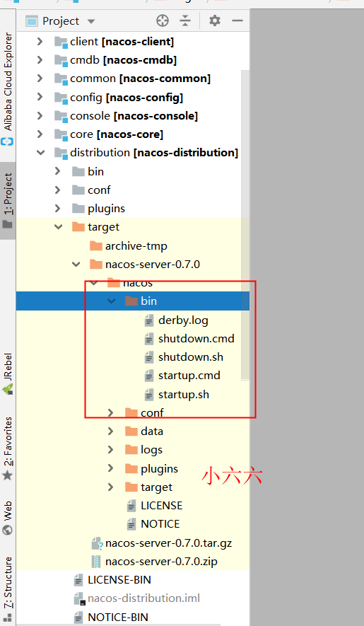
Task: Click the core module folder icon
Action: click(61, 134)
